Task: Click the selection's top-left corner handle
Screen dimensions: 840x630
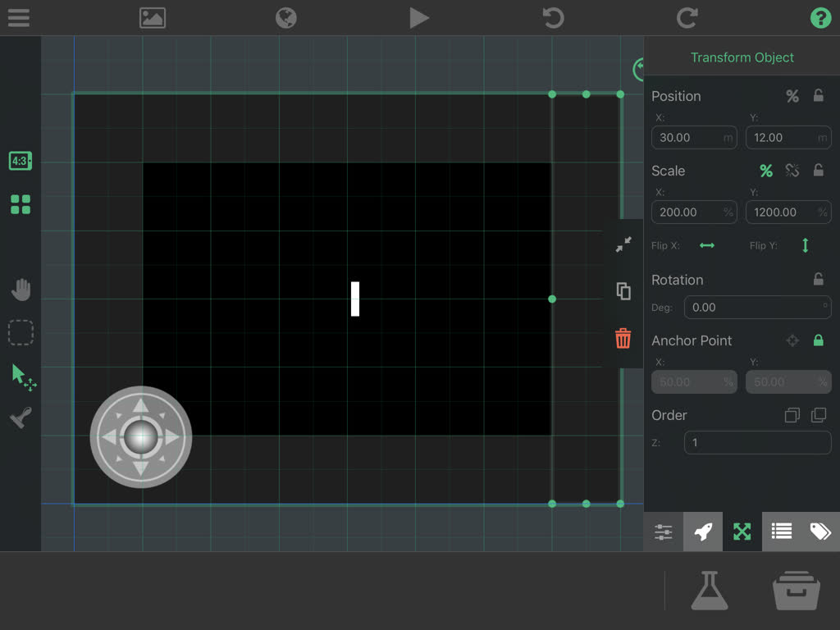Action: click(x=552, y=94)
